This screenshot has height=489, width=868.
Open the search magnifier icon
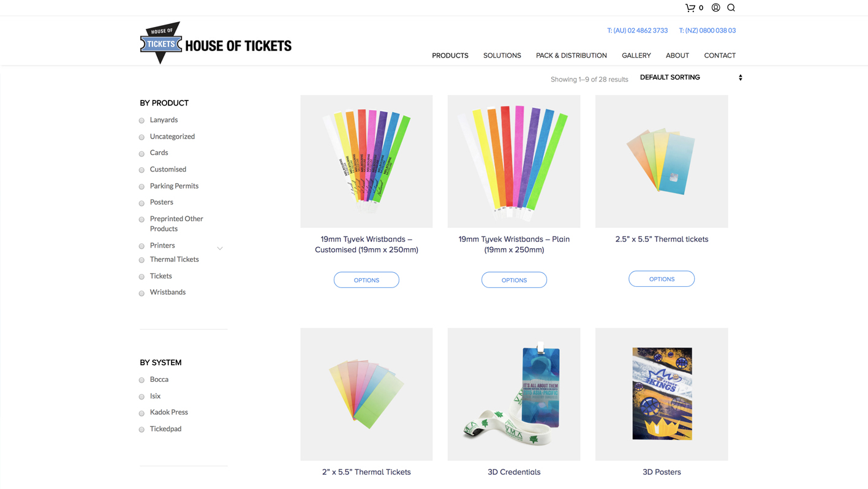[731, 8]
